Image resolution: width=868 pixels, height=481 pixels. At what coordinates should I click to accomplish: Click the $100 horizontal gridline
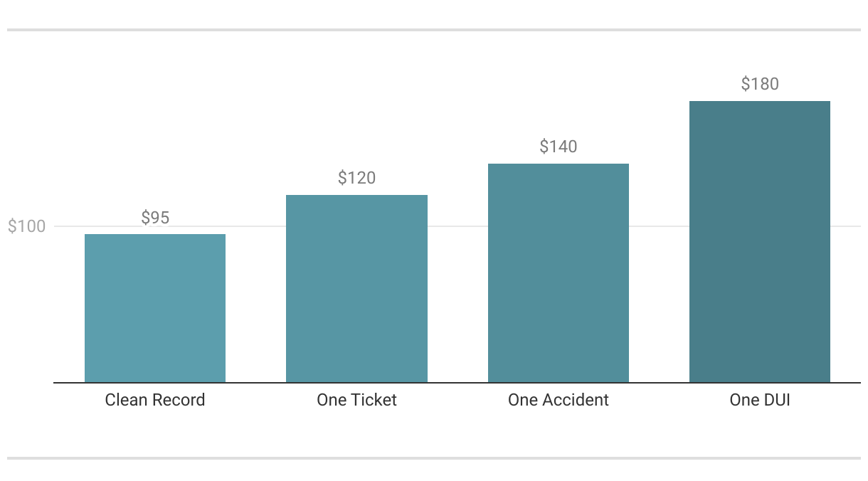(255, 226)
